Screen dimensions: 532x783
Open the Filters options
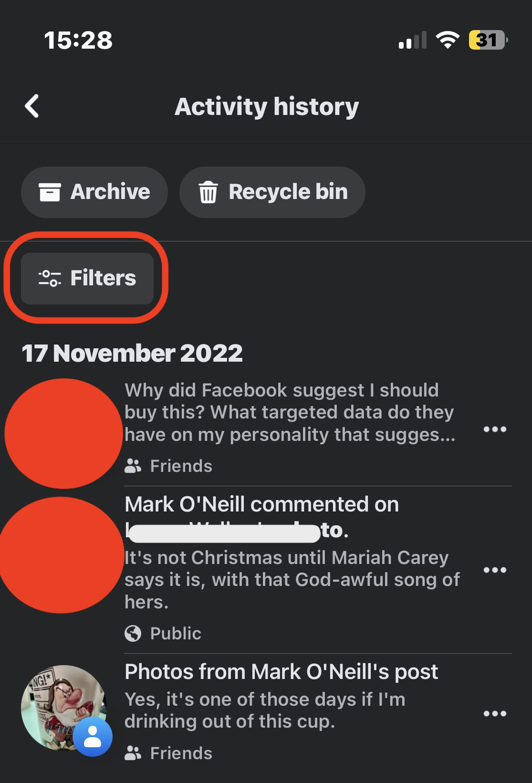coord(87,278)
